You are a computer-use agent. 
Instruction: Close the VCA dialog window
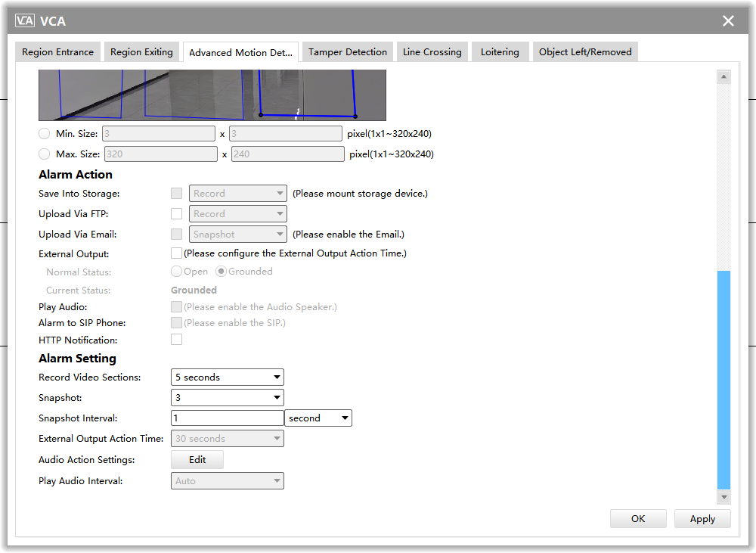pyautogui.click(x=728, y=20)
